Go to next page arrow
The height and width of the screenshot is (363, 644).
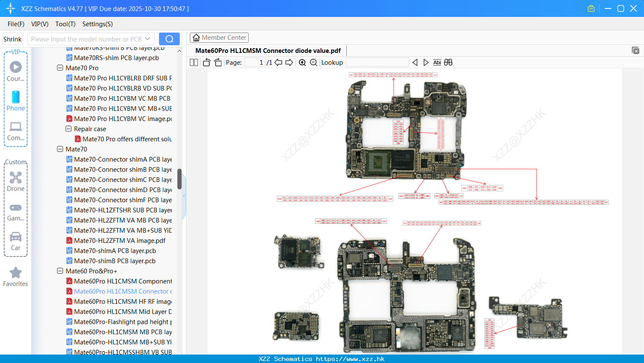point(289,63)
